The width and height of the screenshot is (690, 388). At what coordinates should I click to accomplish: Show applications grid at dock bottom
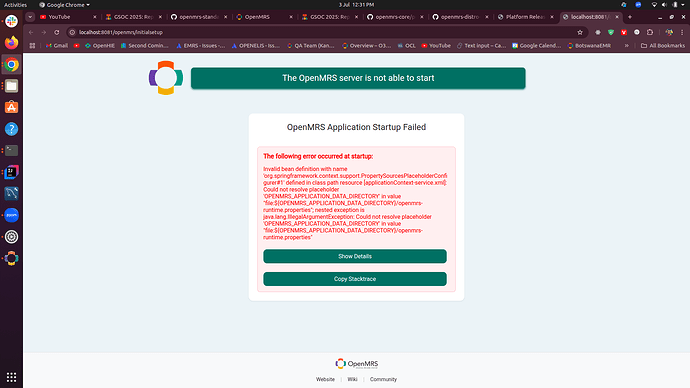click(x=11, y=377)
